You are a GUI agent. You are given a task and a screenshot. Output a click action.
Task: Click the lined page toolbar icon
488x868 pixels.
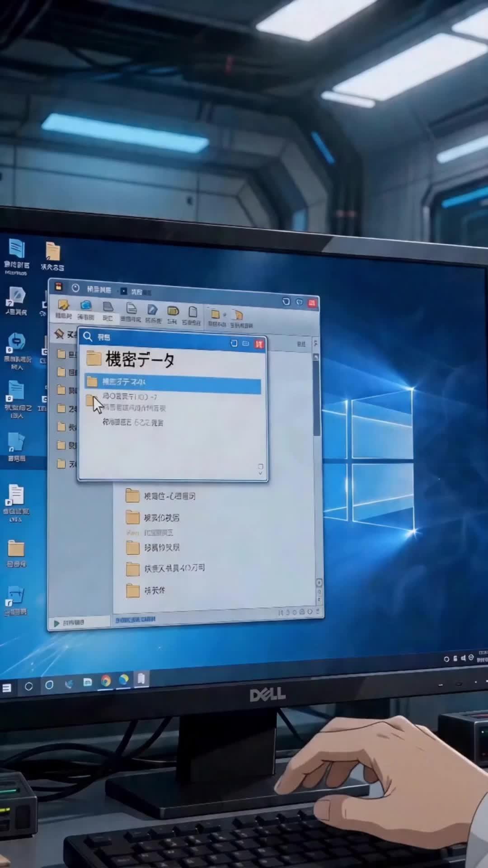[131, 308]
